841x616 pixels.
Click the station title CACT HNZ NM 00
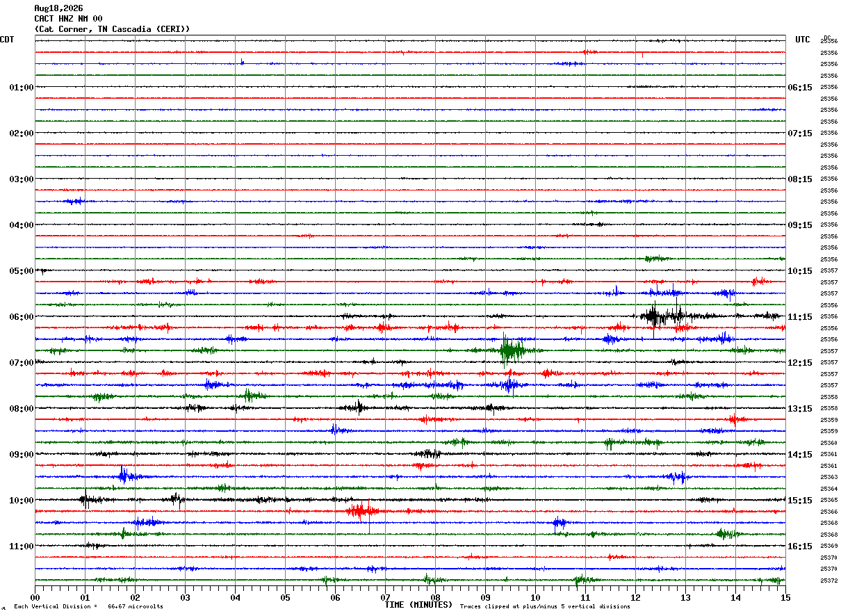point(68,19)
